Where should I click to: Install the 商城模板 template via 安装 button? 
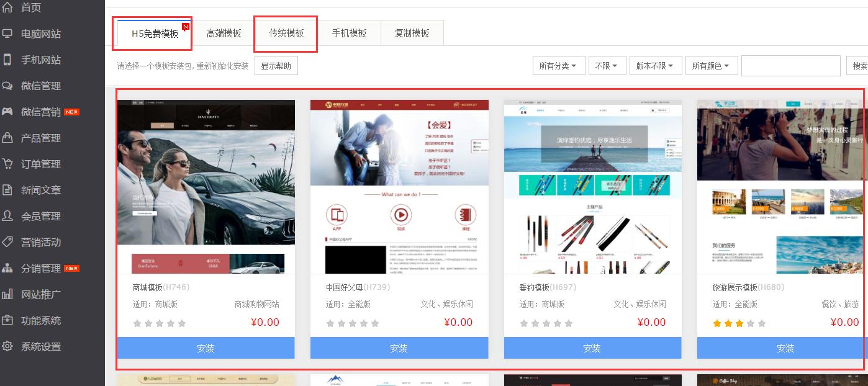pyautogui.click(x=205, y=348)
